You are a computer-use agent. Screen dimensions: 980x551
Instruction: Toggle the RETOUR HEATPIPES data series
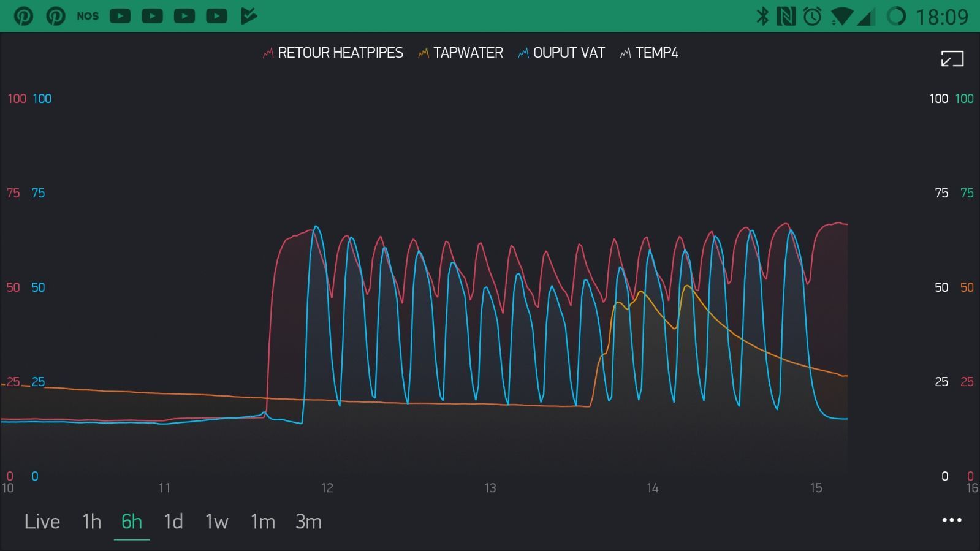pos(333,53)
